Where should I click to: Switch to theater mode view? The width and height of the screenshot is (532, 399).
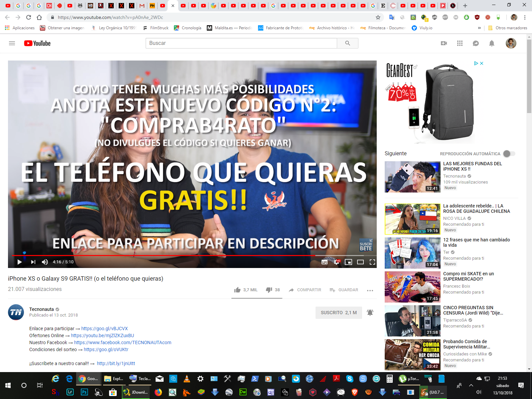click(x=360, y=262)
